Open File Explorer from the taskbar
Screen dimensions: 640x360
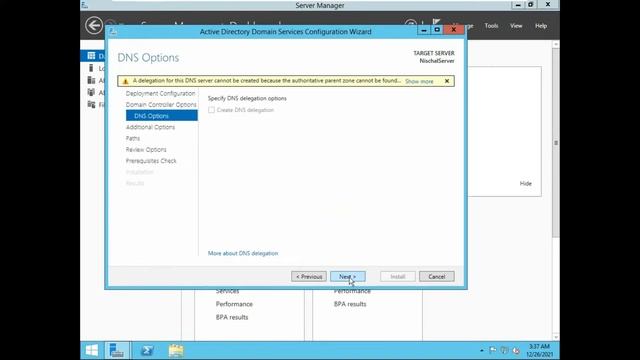(176, 350)
